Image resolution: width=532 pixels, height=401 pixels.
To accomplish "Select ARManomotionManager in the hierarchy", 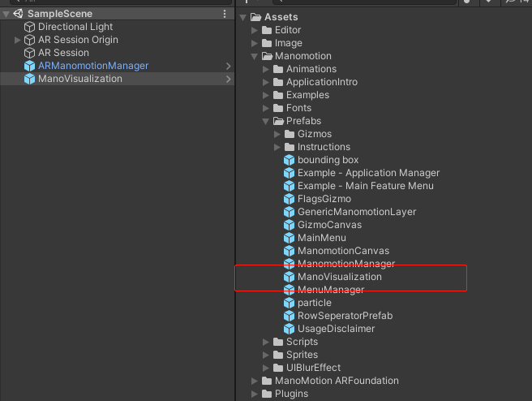I will coord(93,66).
